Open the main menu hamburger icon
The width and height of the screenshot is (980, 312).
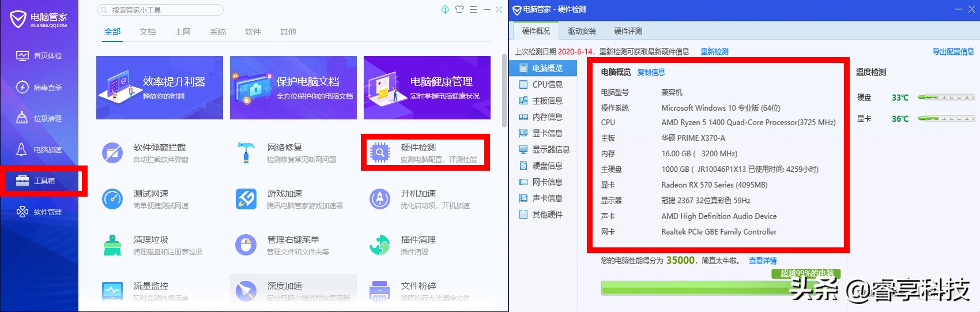(x=473, y=9)
